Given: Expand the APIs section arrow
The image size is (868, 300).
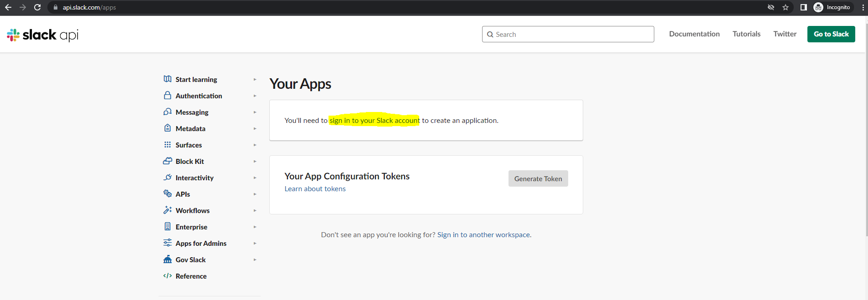Looking at the screenshot, I should pyautogui.click(x=255, y=194).
